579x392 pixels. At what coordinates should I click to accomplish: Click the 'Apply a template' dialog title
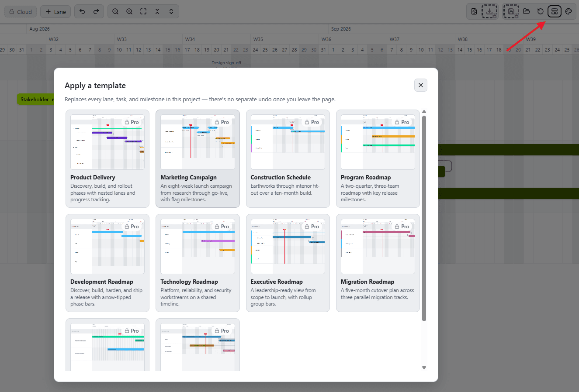point(95,86)
